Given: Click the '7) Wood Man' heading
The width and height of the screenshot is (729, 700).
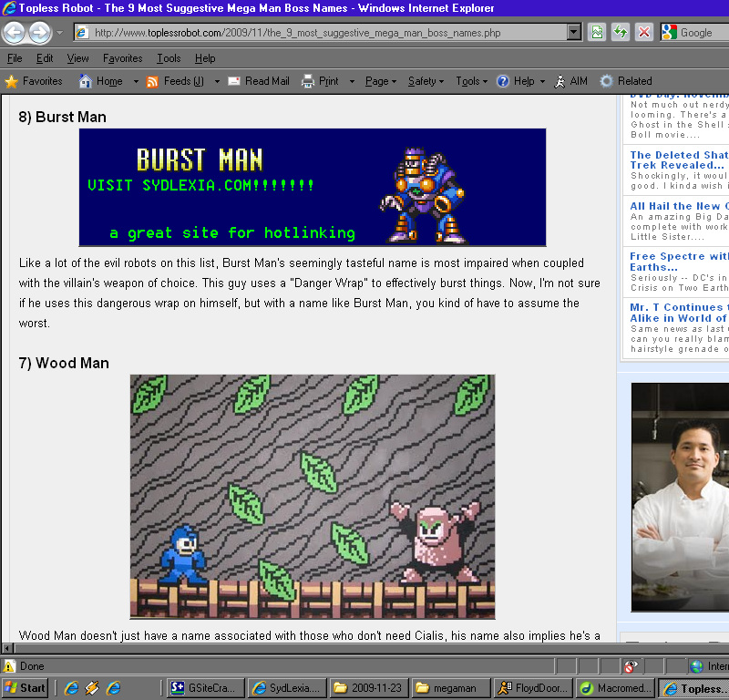Looking at the screenshot, I should coord(64,363).
